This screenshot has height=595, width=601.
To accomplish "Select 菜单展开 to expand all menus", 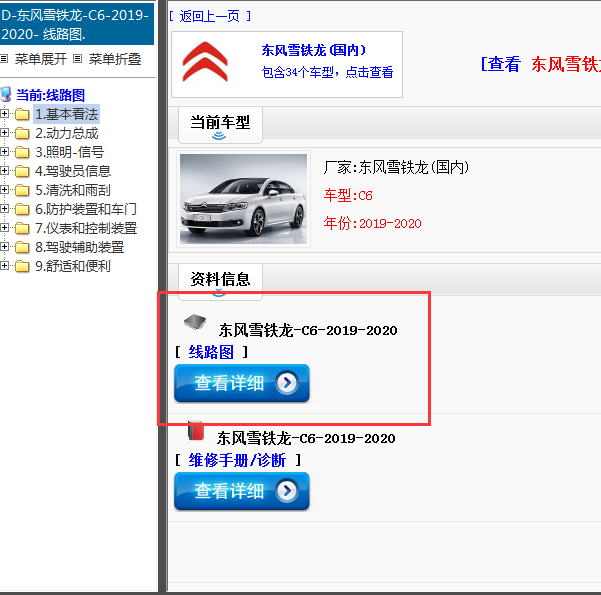I will pos(41,59).
